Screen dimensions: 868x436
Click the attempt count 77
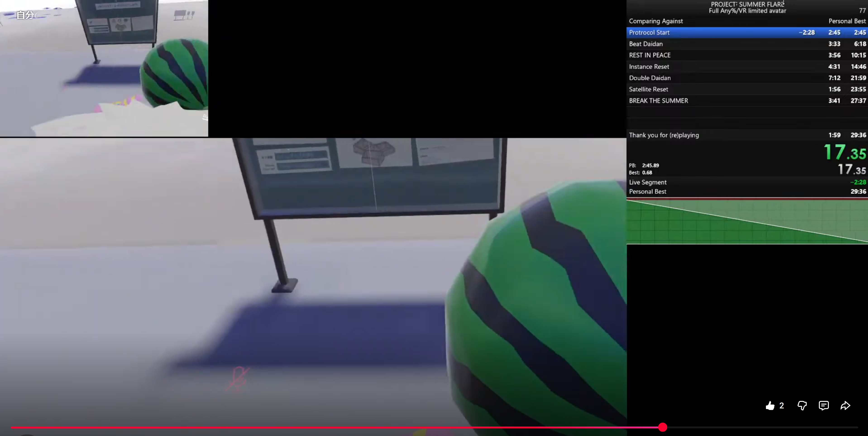pyautogui.click(x=862, y=11)
